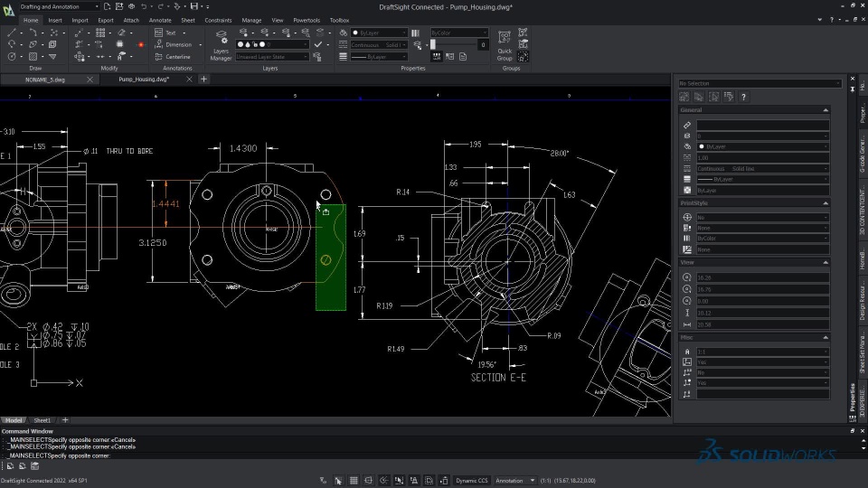The image size is (868, 488).
Task: Open the G-code Generator side panel tab
Action: click(x=863, y=155)
